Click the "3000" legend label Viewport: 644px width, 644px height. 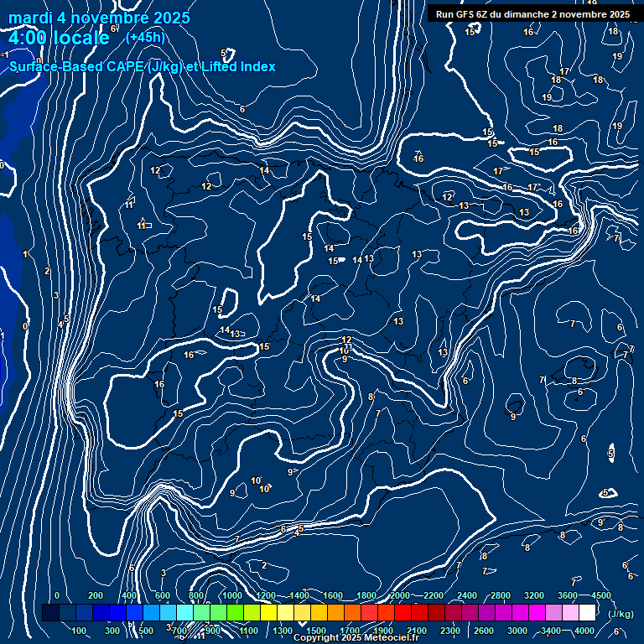[x=517, y=631]
